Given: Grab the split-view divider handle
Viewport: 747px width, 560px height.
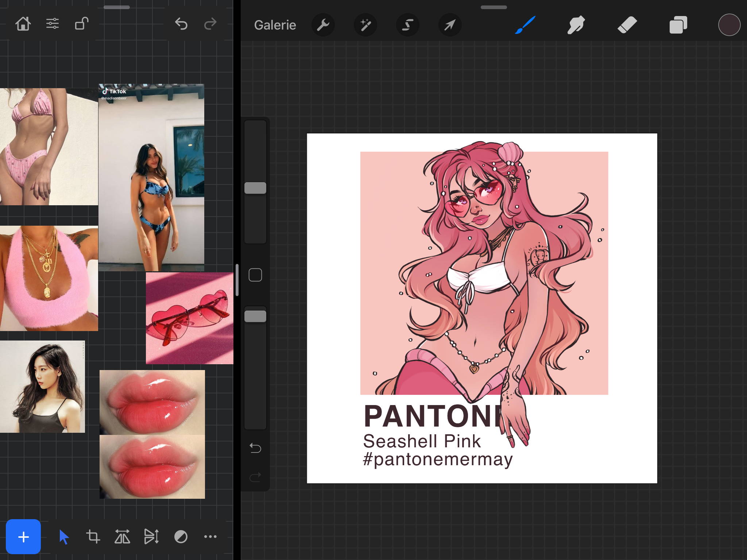Looking at the screenshot, I should [237, 280].
